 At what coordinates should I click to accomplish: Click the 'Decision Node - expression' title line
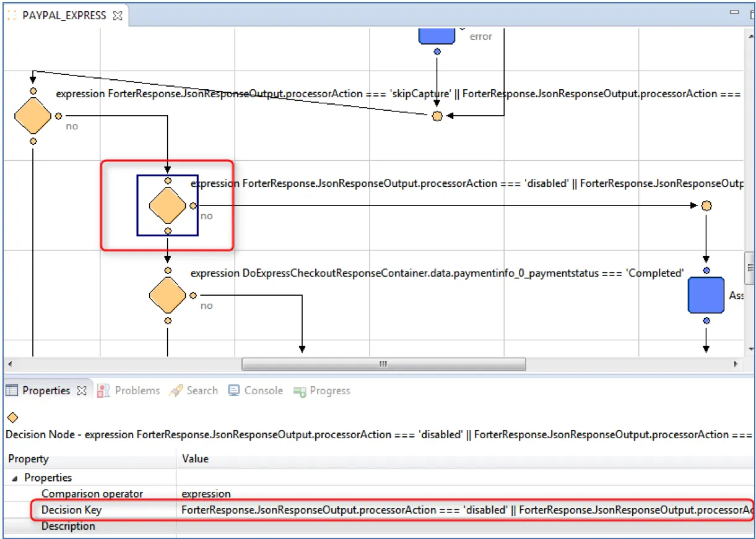380,434
